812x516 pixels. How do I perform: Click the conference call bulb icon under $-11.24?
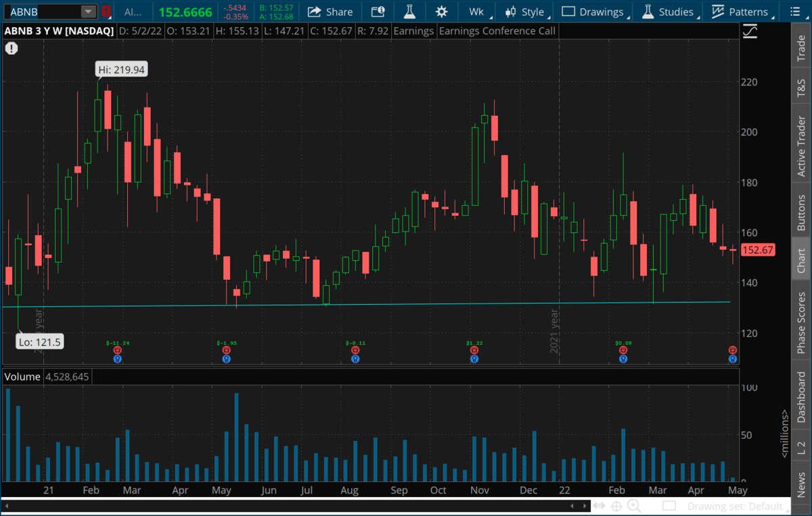click(117, 359)
